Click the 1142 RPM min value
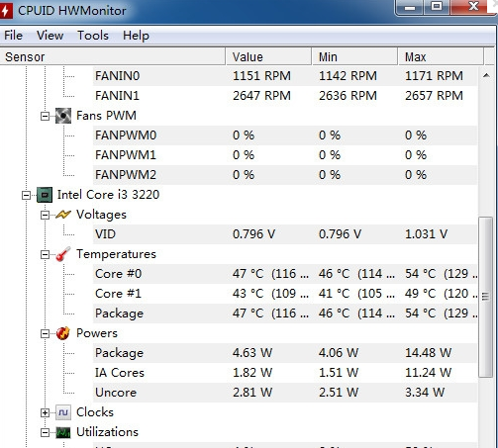The height and width of the screenshot is (448, 498). click(348, 76)
